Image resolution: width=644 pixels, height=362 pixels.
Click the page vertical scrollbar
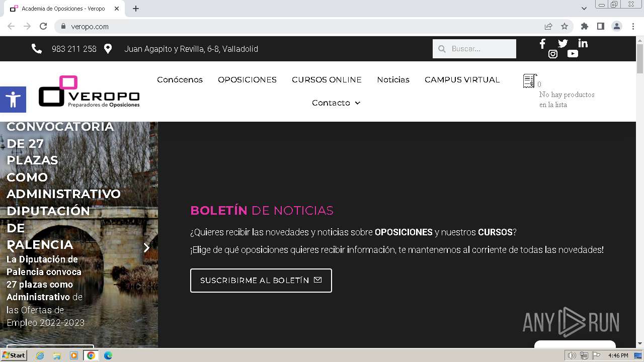(x=639, y=191)
